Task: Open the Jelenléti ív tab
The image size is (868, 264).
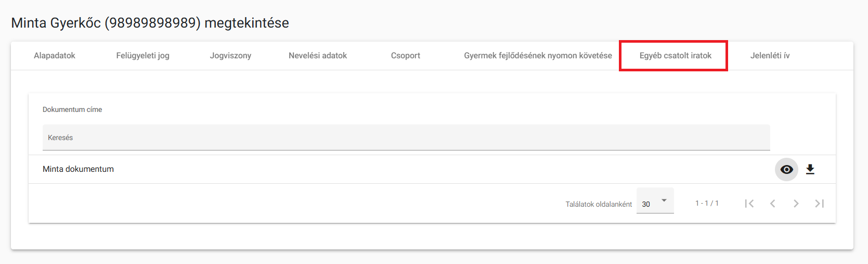Action: pyautogui.click(x=770, y=56)
